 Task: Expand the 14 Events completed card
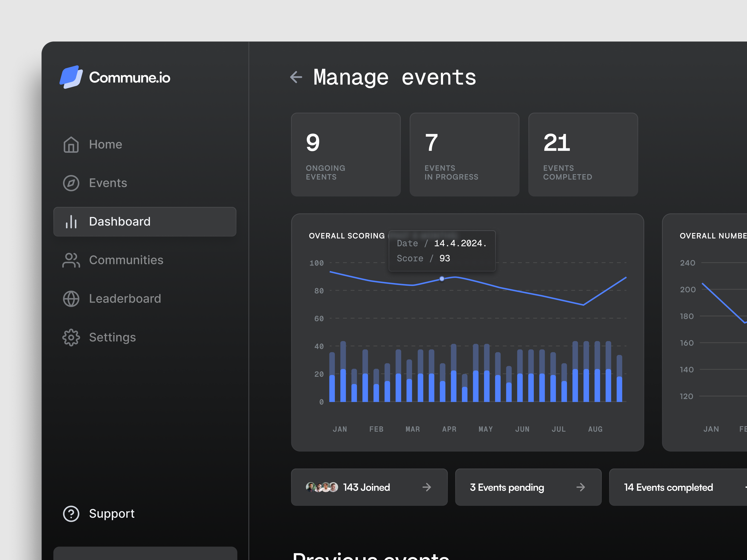668,487
